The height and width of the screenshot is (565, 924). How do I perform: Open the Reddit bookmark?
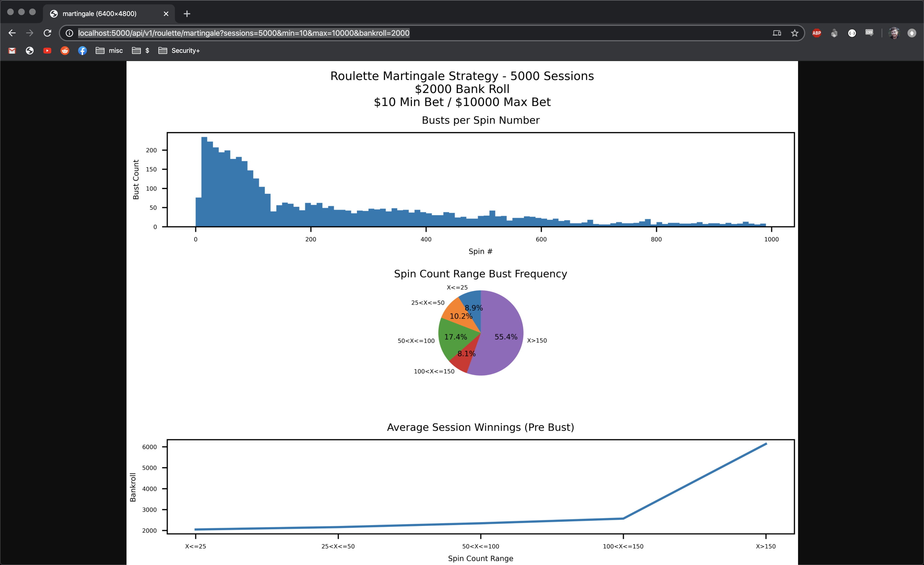point(65,51)
